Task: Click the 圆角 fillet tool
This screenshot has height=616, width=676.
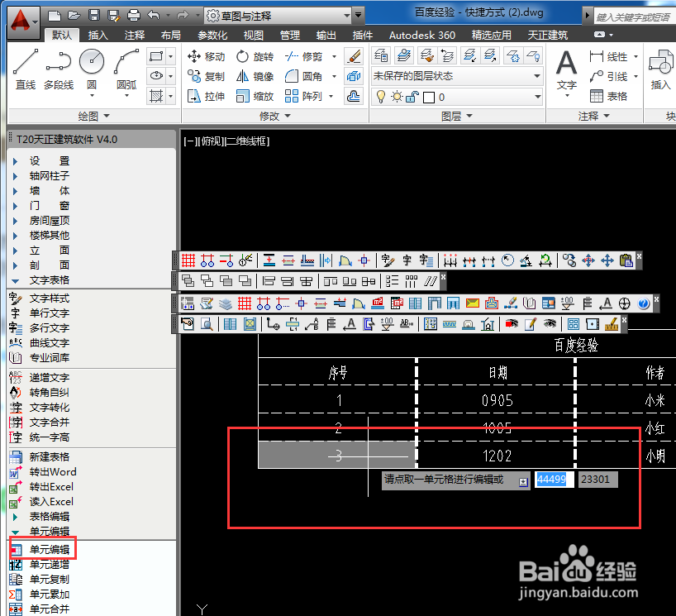Action: (304, 76)
